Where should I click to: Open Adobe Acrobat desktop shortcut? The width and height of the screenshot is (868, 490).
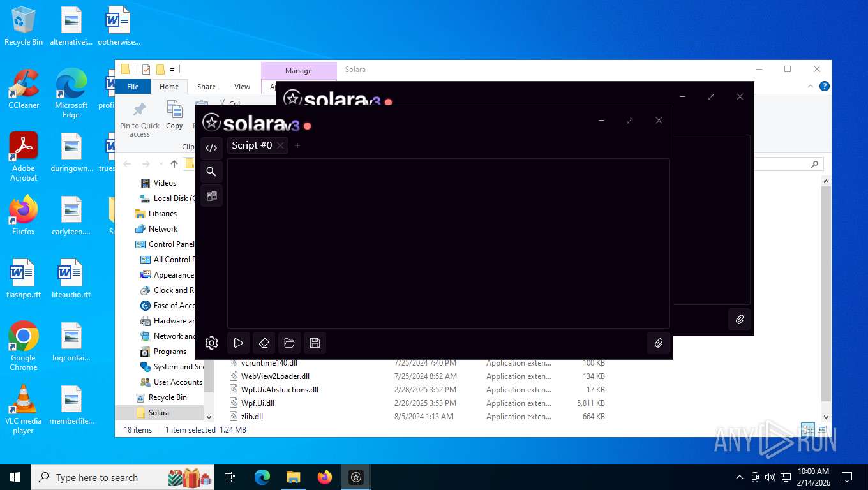pyautogui.click(x=24, y=157)
